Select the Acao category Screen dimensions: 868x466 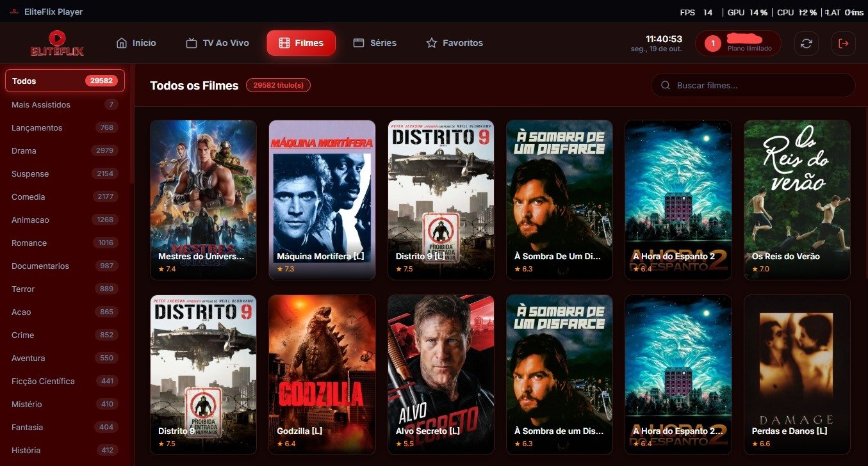point(65,312)
